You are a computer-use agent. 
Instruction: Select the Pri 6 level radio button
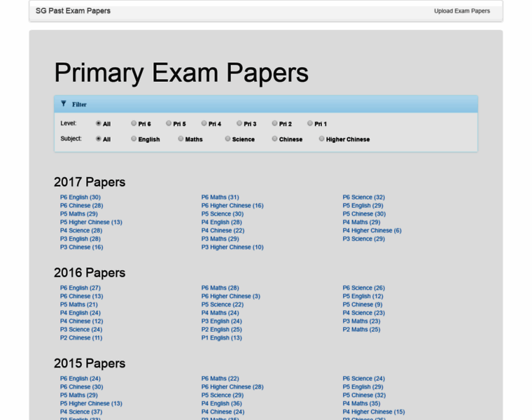134,123
